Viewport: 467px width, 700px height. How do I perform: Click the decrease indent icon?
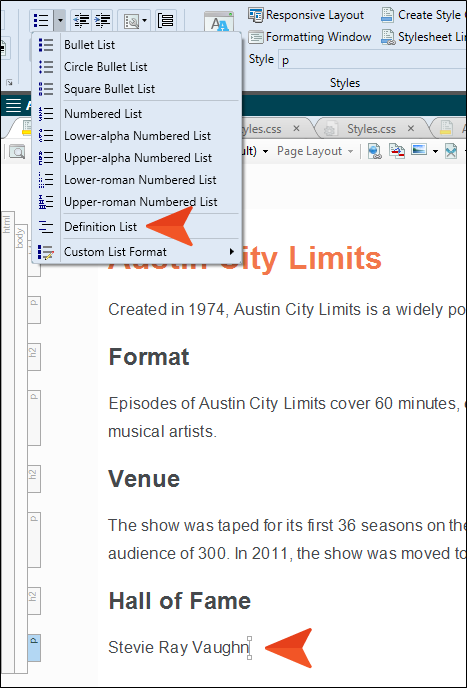tap(81, 21)
